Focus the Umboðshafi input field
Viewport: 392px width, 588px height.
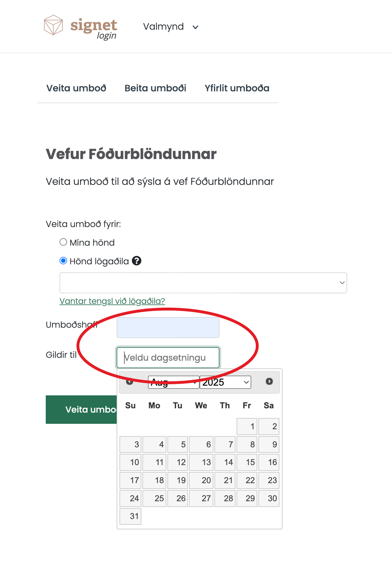[x=168, y=327]
